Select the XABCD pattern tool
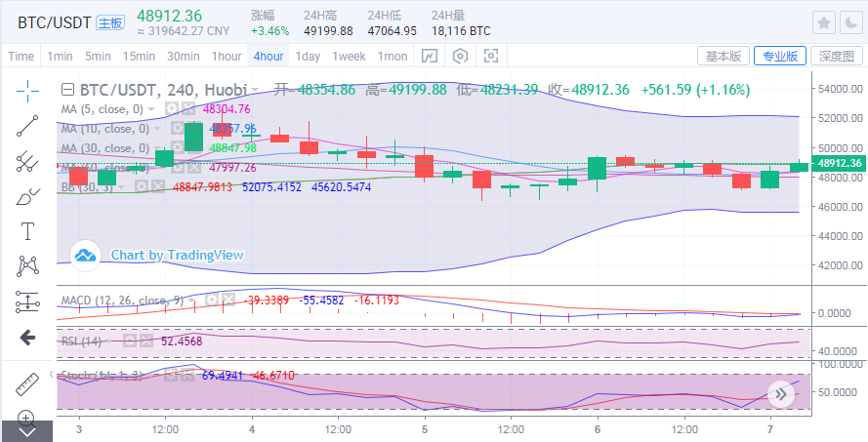This screenshot has width=868, height=442. coord(27,266)
